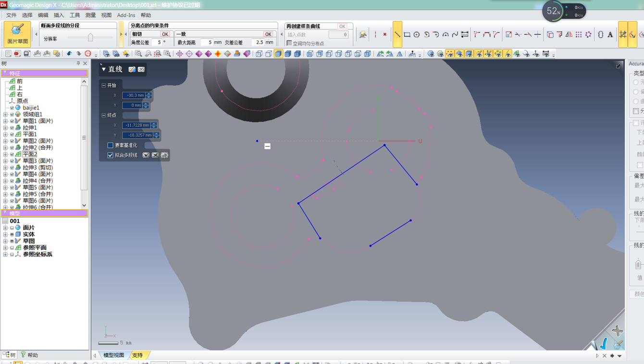Expand the 参照平面 node in model tree

pos(5,248)
